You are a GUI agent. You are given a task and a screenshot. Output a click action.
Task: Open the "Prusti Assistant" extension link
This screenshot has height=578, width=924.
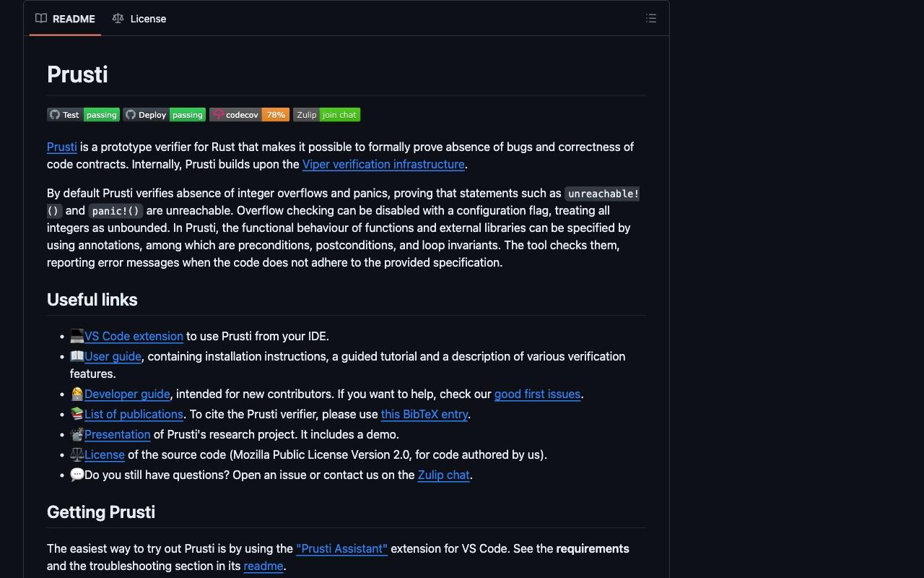342,548
